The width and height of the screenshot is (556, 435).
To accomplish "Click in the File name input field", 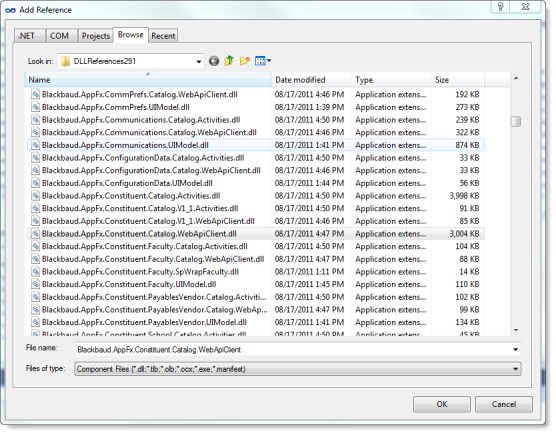I will tap(293, 350).
